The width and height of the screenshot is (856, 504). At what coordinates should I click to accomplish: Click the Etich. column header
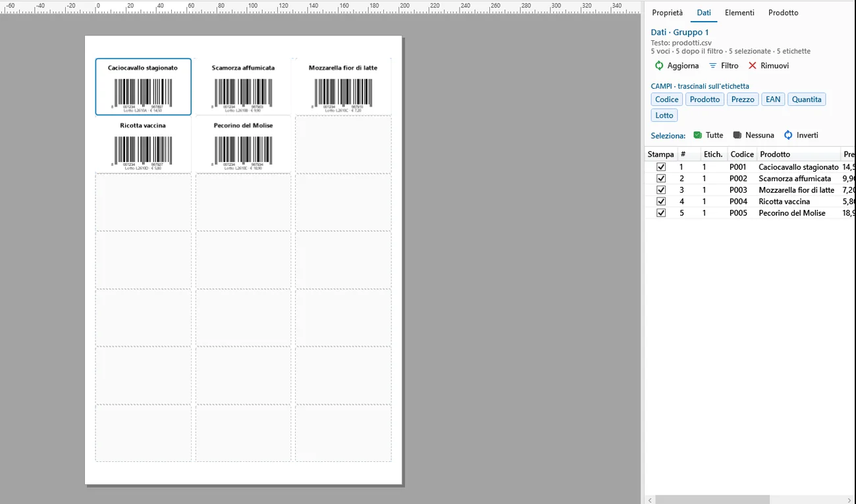(714, 155)
